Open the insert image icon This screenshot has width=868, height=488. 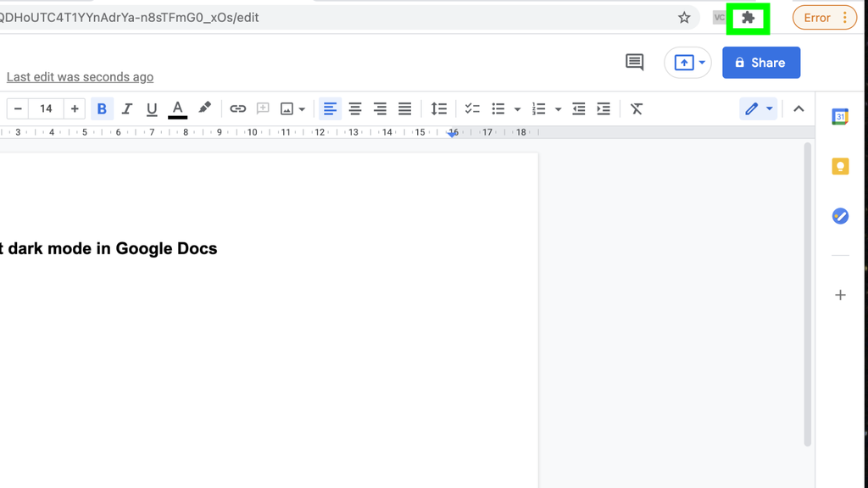287,108
